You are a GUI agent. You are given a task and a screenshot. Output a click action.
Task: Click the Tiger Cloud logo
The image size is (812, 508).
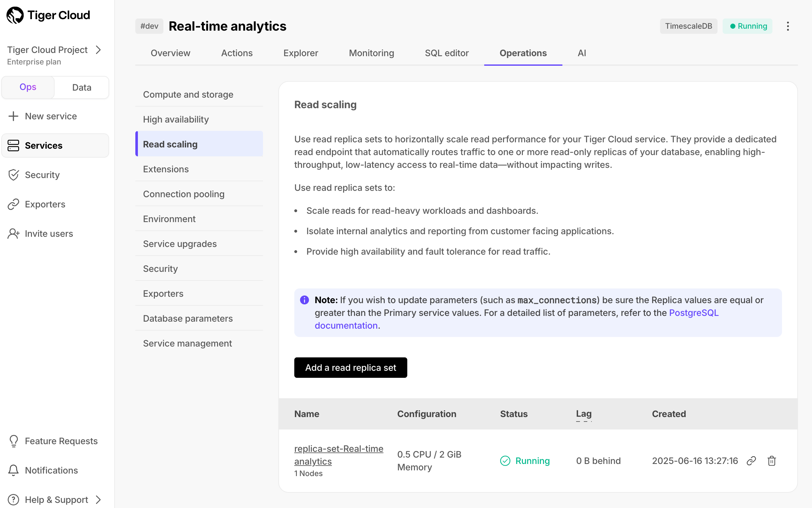click(x=49, y=15)
